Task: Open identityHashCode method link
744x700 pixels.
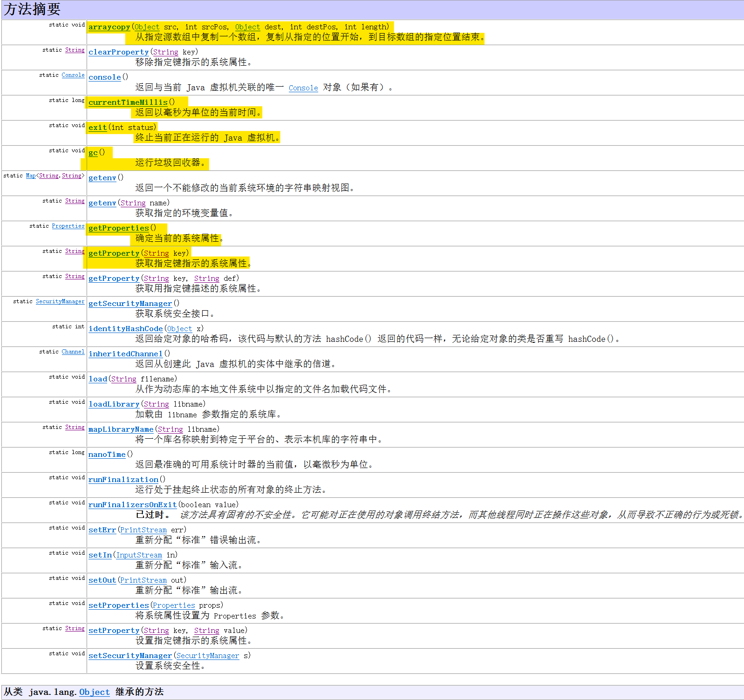Action: 125,329
